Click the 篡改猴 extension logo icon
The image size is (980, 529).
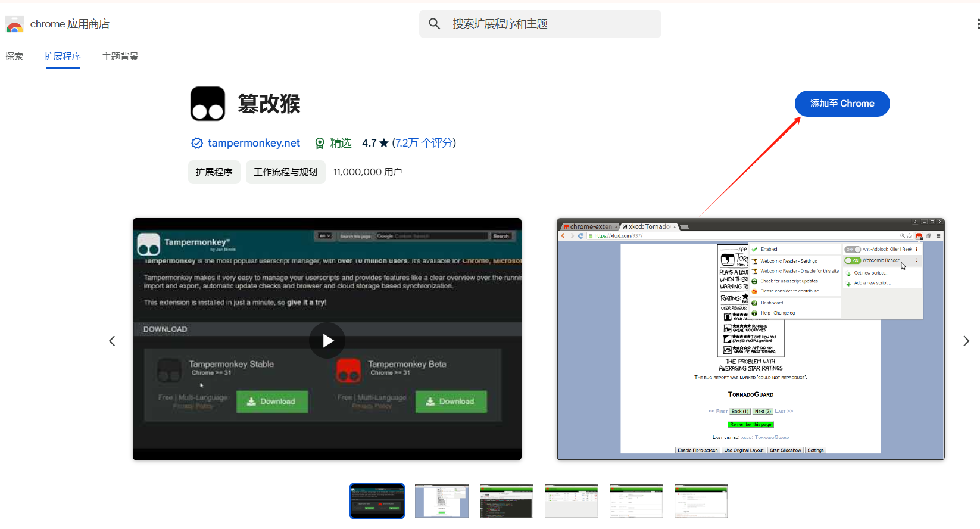click(x=208, y=104)
